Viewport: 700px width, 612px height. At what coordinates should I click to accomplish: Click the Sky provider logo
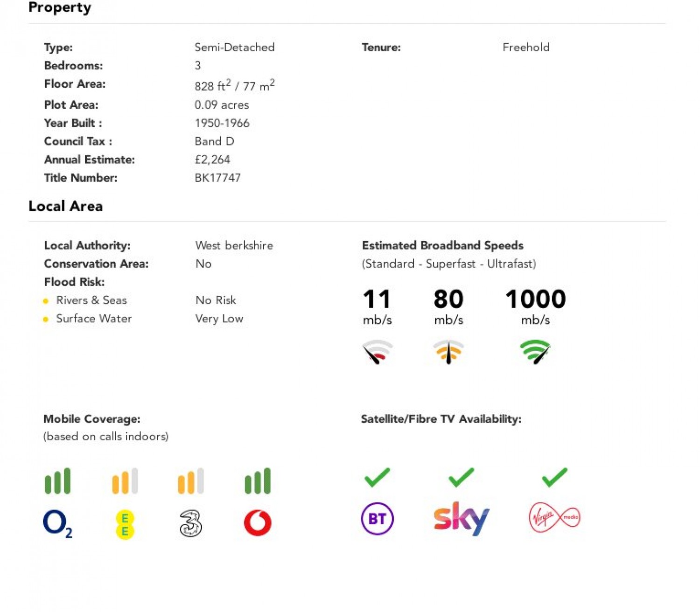point(461,518)
